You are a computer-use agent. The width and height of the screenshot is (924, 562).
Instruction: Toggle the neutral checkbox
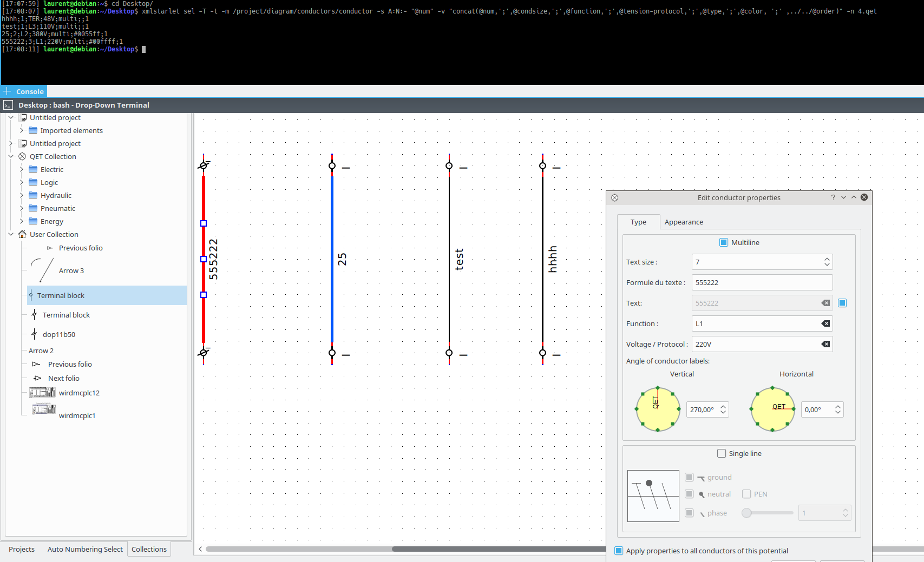[689, 494]
